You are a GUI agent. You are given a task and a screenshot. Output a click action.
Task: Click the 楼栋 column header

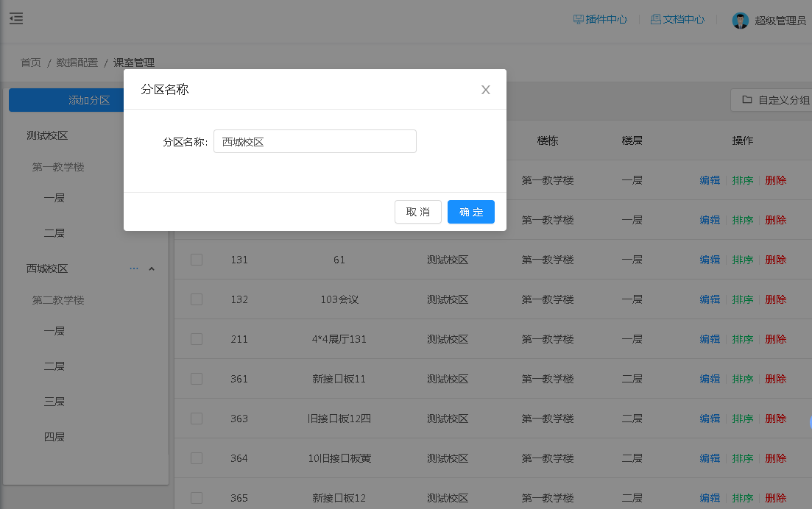pyautogui.click(x=548, y=140)
